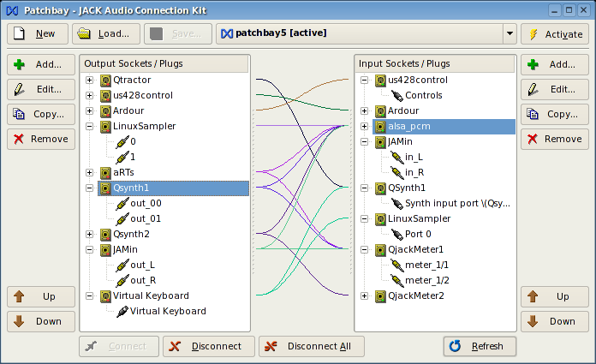The image size is (596, 364).
Task: Click the Qtractor socket icon in Output Sockets
Action: tap(105, 81)
